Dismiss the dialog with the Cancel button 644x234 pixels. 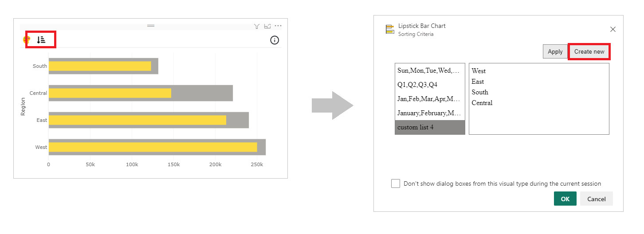[x=596, y=199]
